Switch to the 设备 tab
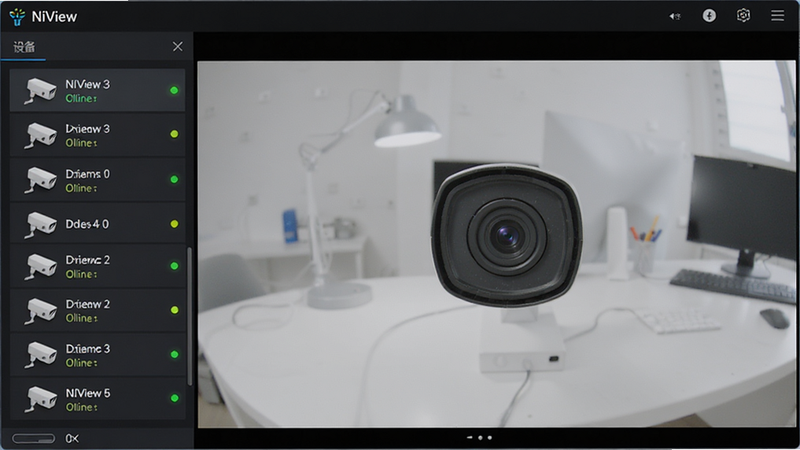800x450 pixels. click(x=24, y=47)
